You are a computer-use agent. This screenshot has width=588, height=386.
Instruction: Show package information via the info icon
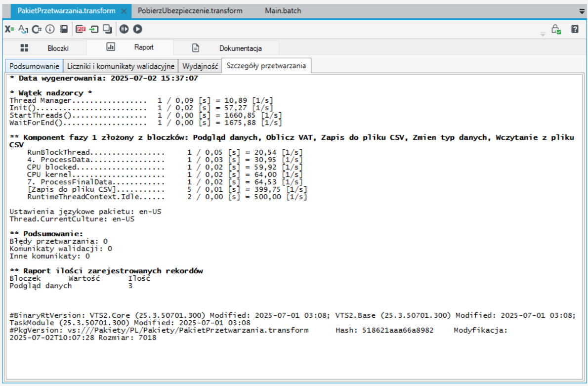pyautogui.click(x=50, y=29)
